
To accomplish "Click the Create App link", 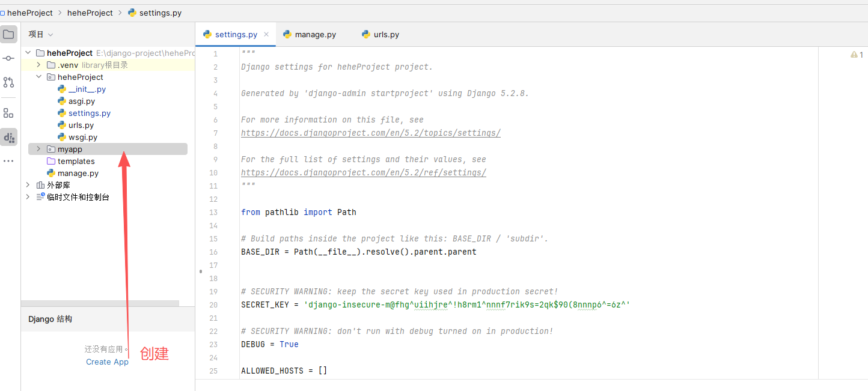I will (107, 362).
